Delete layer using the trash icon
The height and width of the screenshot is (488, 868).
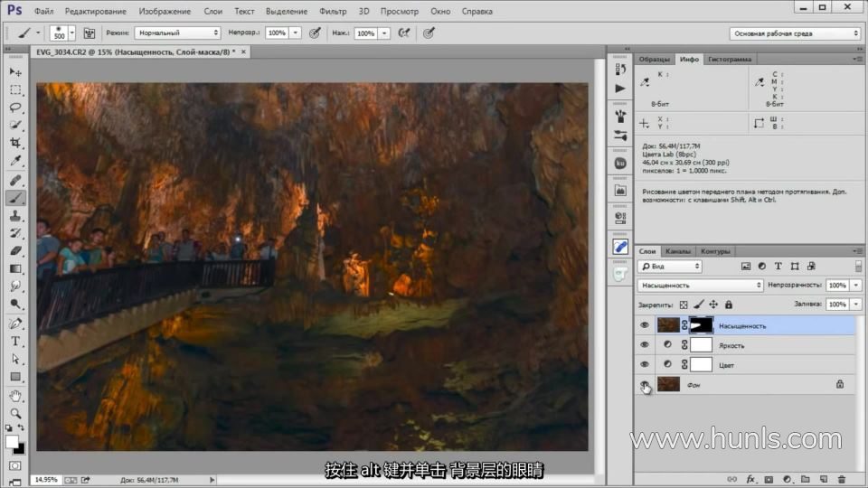841,479
